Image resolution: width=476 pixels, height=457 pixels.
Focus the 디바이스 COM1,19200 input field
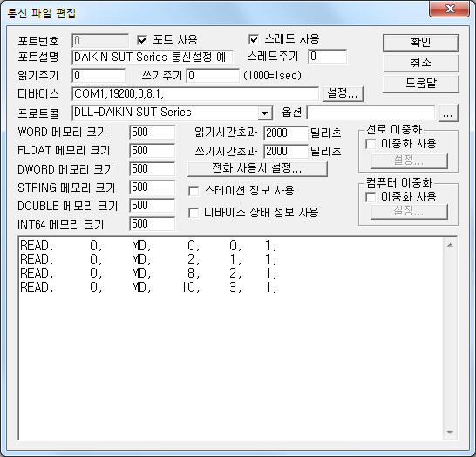(195, 94)
